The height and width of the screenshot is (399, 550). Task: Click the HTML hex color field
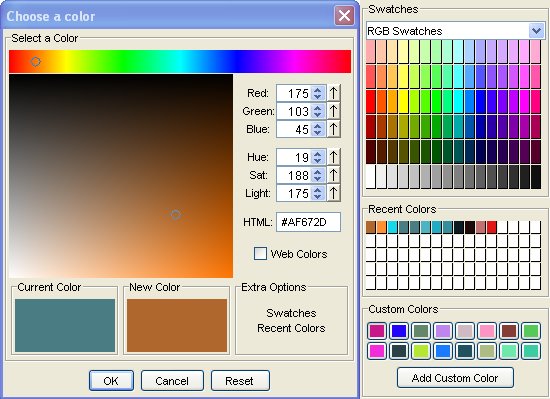(308, 222)
